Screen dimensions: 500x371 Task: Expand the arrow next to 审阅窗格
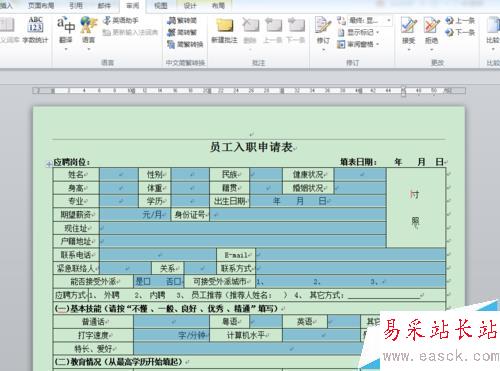(x=377, y=44)
